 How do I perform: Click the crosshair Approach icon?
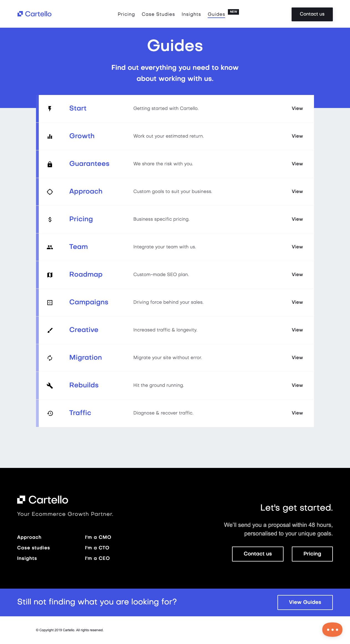point(50,192)
